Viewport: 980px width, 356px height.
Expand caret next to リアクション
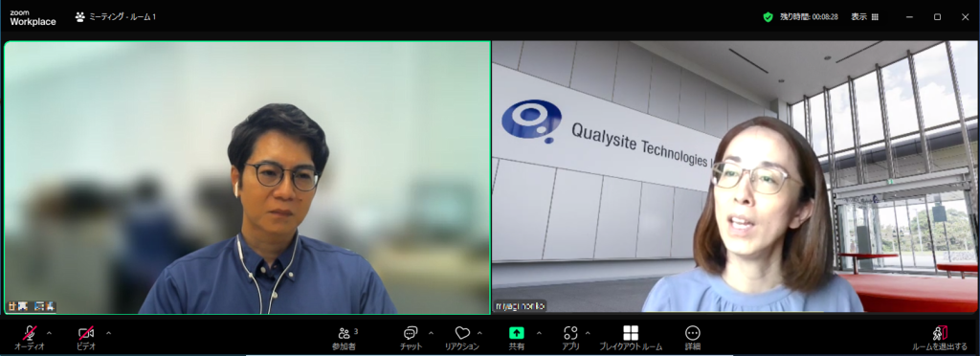click(480, 333)
